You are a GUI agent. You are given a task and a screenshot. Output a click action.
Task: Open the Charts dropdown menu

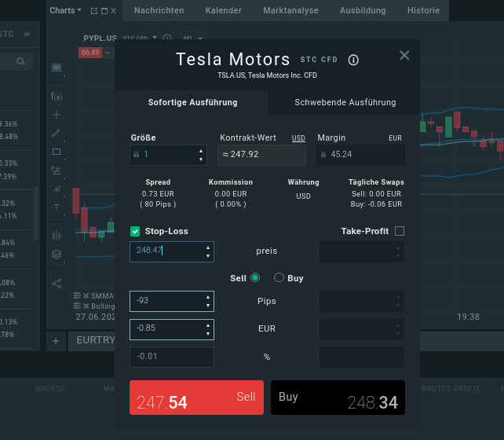pos(65,11)
